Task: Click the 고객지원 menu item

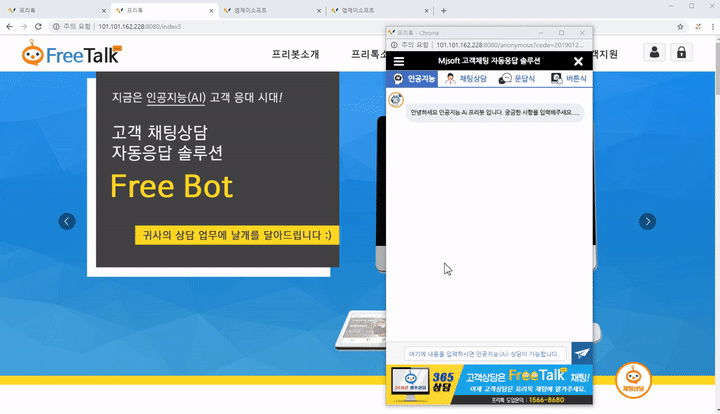Action: (x=605, y=54)
